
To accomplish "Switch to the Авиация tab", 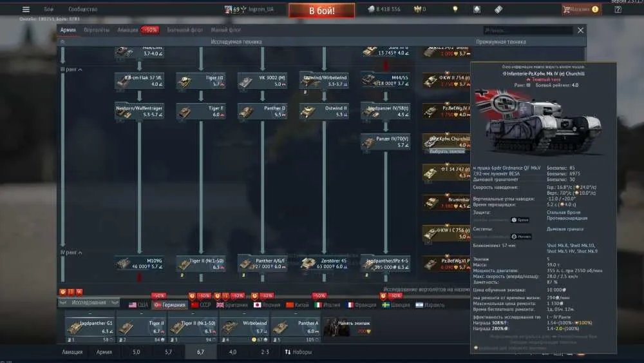I will tap(128, 30).
